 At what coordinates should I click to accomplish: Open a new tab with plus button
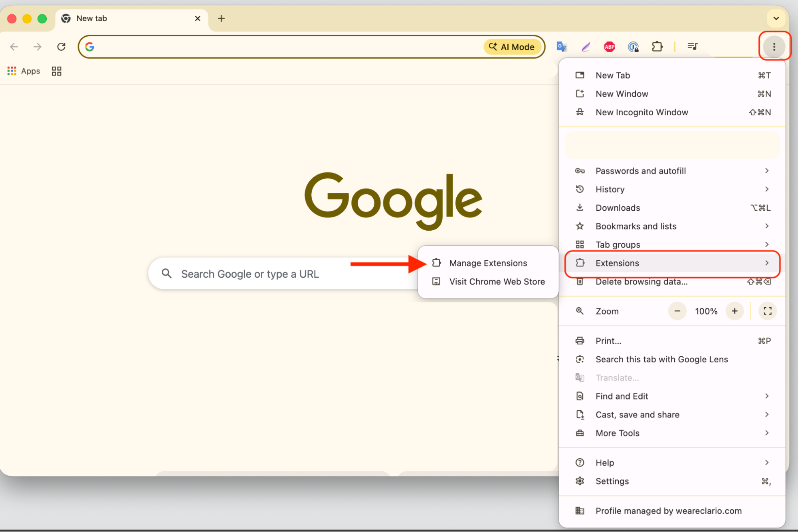click(221, 18)
